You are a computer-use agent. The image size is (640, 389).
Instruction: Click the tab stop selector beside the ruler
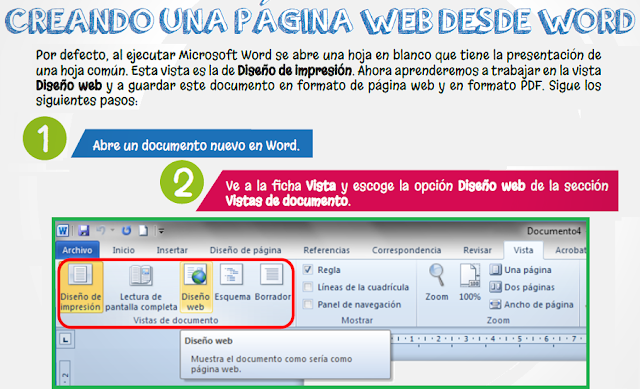click(66, 339)
